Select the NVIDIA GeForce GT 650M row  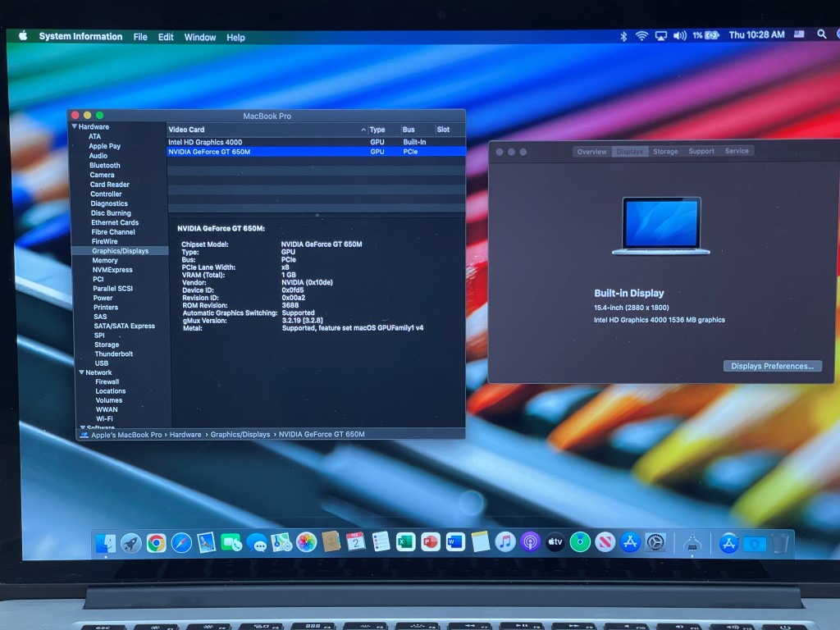pos(316,152)
